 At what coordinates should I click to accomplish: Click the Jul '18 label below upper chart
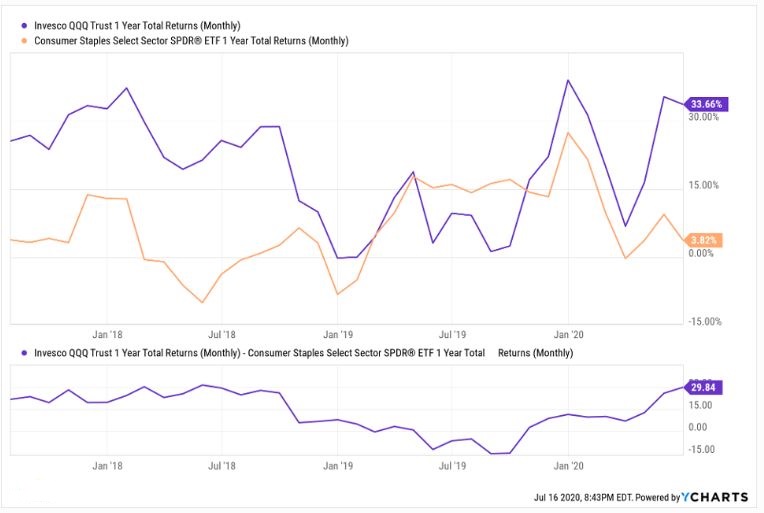222,335
